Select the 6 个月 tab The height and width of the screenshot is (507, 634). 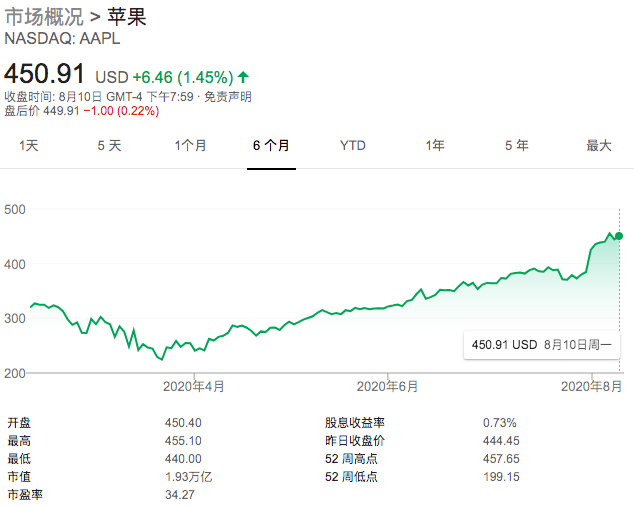pyautogui.click(x=271, y=146)
